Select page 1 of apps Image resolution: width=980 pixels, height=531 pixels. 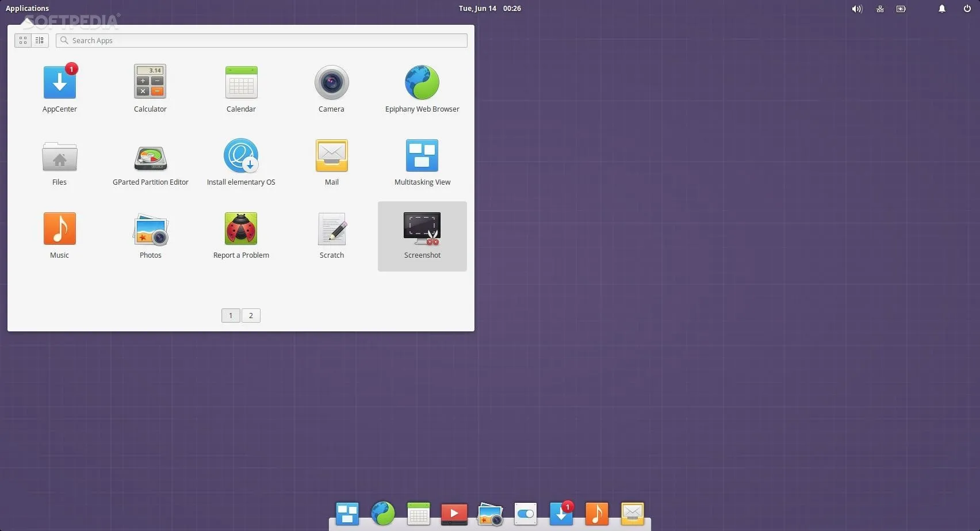coord(231,315)
